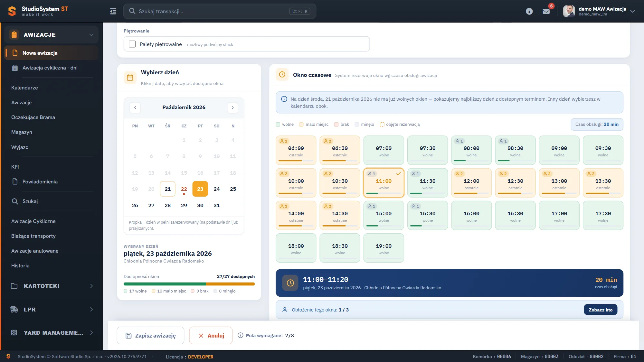Click the user avatar picture
The height and width of the screenshot is (362, 644).
tap(569, 11)
